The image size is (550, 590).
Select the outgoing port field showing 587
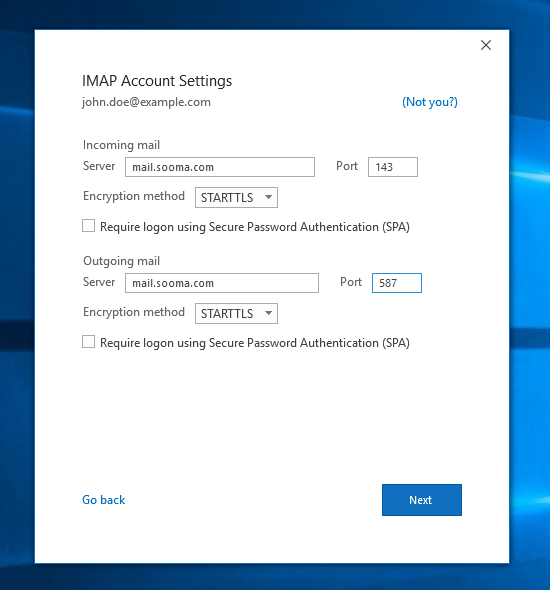397,283
